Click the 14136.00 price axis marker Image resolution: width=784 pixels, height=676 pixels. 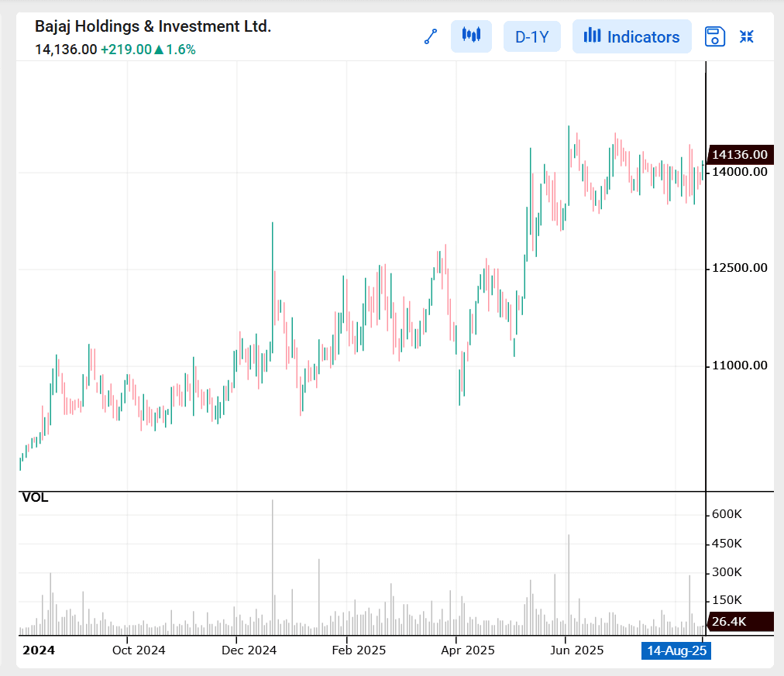pos(741,154)
